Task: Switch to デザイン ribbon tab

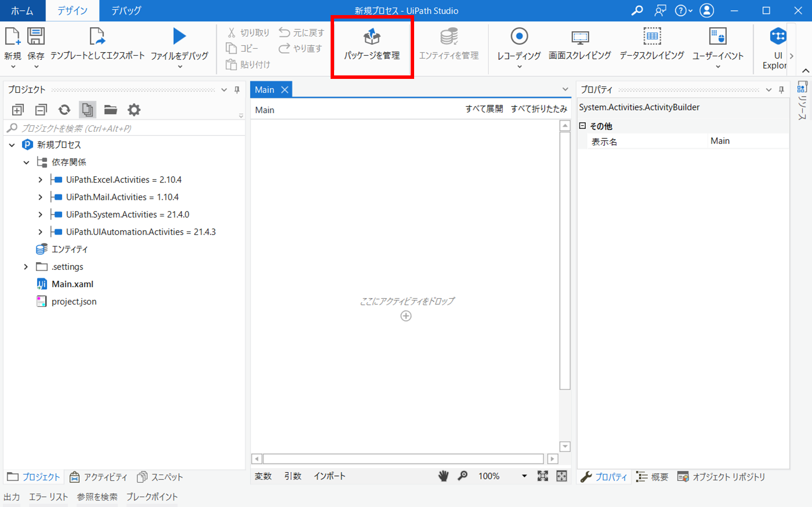Action: tap(72, 10)
